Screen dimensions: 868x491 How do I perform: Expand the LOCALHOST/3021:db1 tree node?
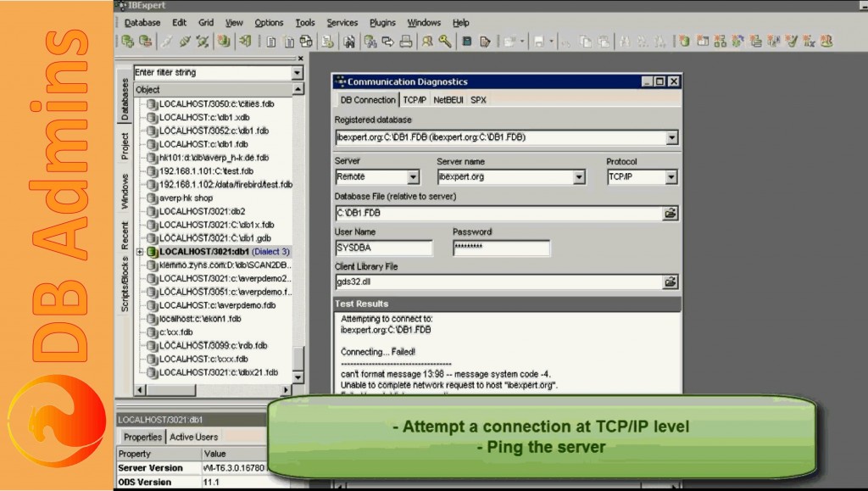140,252
